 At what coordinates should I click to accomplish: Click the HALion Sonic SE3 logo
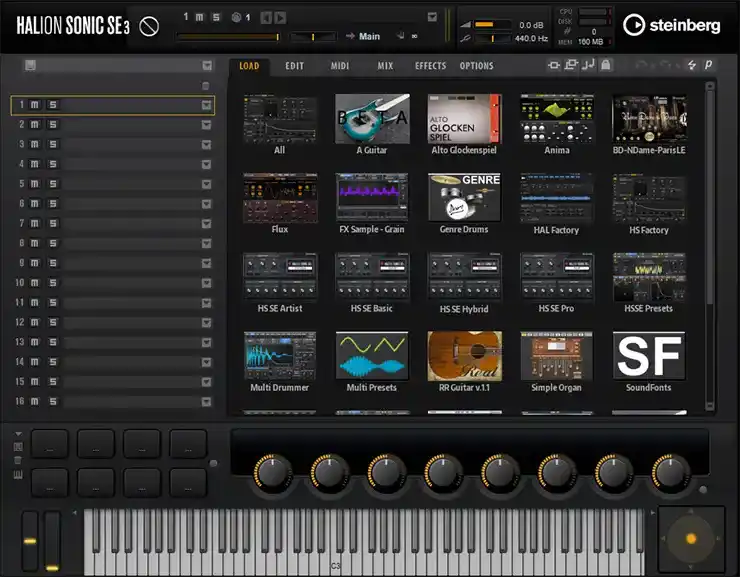73,25
